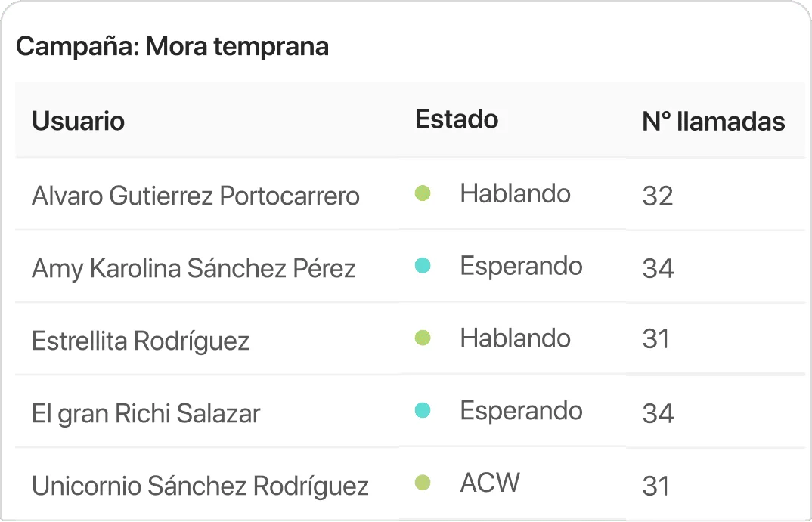Click teal status dot for Amy Karolina

pyautogui.click(x=423, y=266)
